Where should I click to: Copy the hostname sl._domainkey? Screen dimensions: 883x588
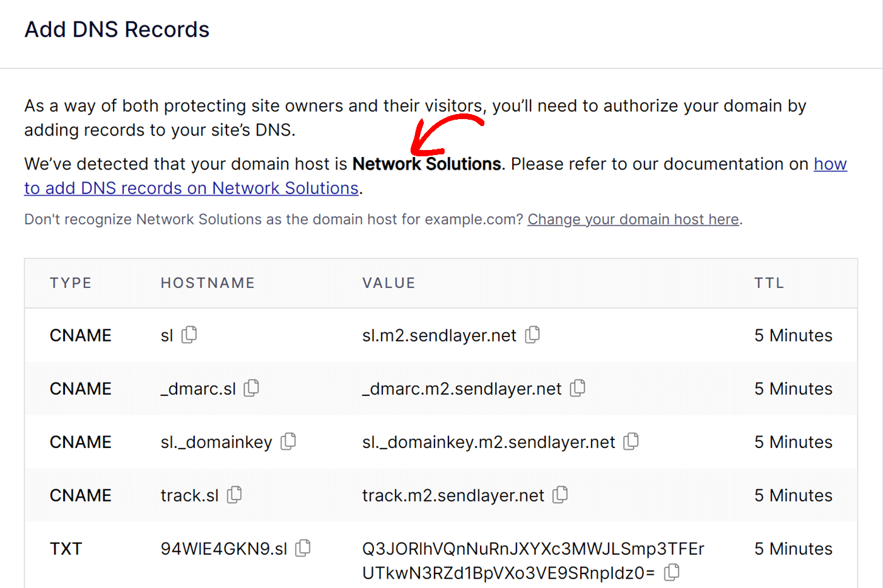point(288,442)
